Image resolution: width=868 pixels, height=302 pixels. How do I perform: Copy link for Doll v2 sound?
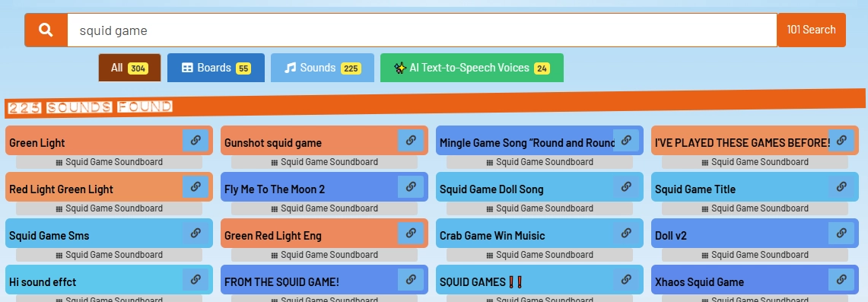(x=841, y=234)
